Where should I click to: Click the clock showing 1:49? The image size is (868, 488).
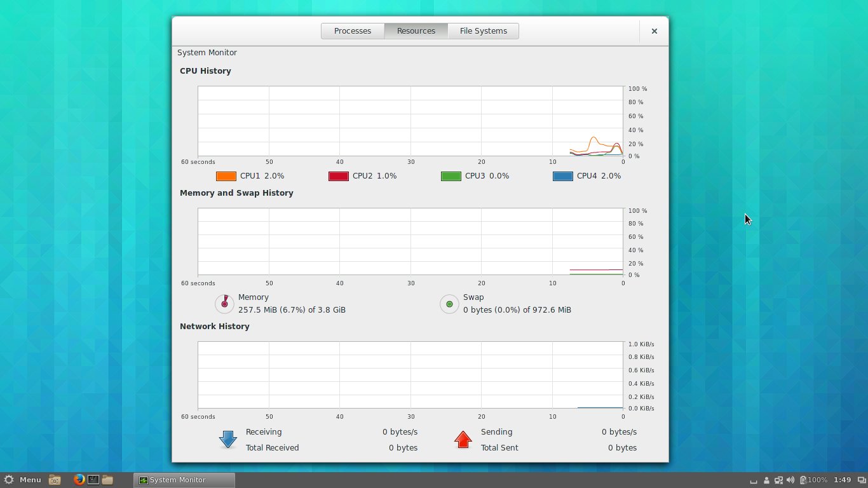click(842, 480)
